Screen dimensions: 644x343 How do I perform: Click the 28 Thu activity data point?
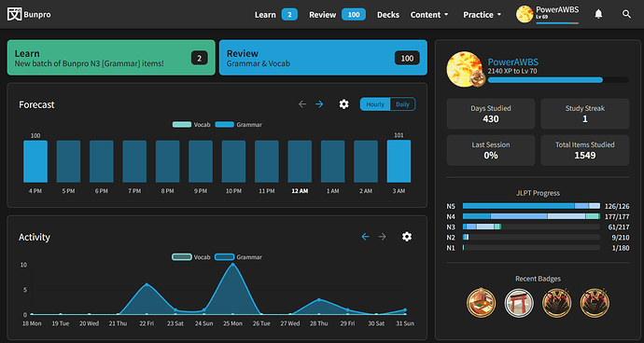(x=319, y=299)
